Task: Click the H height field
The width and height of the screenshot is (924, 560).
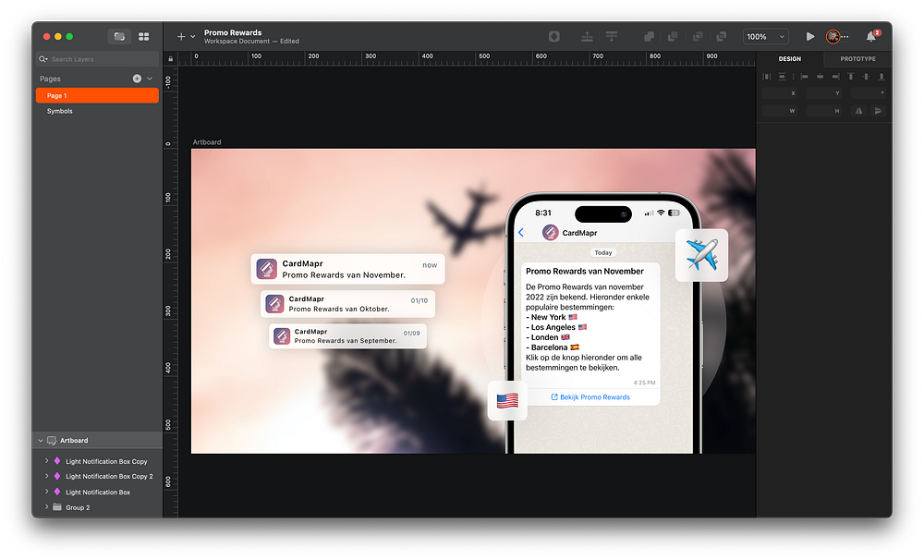Action: [x=824, y=111]
